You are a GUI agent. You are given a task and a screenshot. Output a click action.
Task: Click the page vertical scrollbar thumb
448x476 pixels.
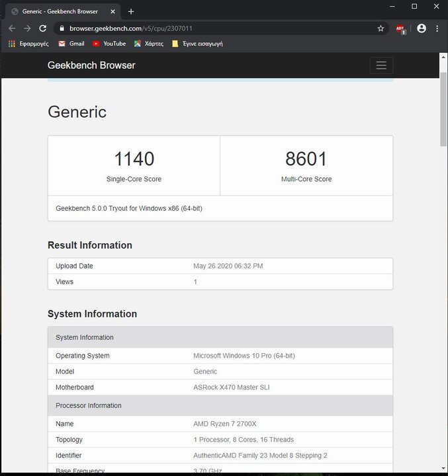(x=443, y=109)
